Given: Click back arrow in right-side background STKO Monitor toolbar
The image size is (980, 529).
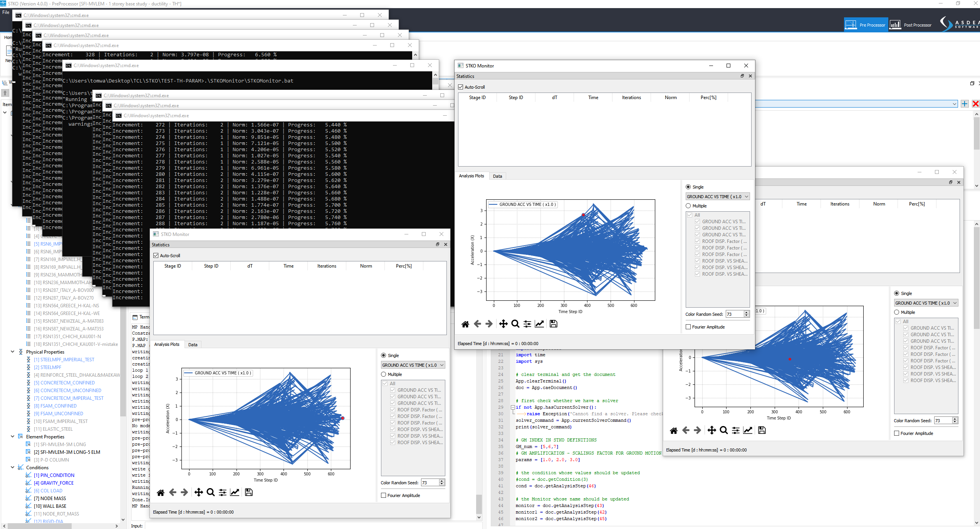Looking at the screenshot, I should (x=686, y=430).
